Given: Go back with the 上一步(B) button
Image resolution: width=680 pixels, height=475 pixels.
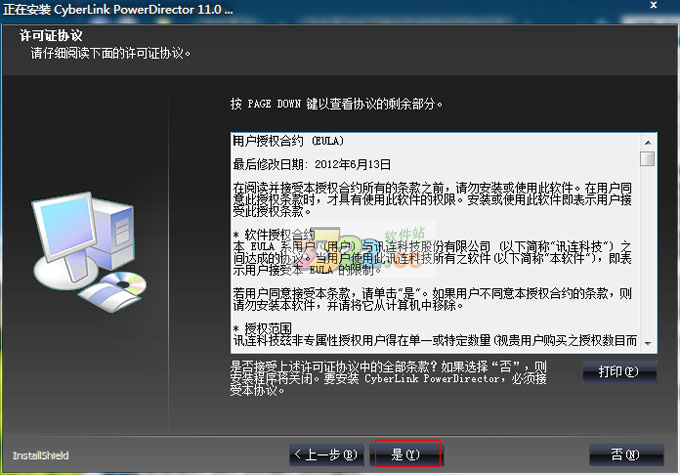Looking at the screenshot, I should 327,454.
